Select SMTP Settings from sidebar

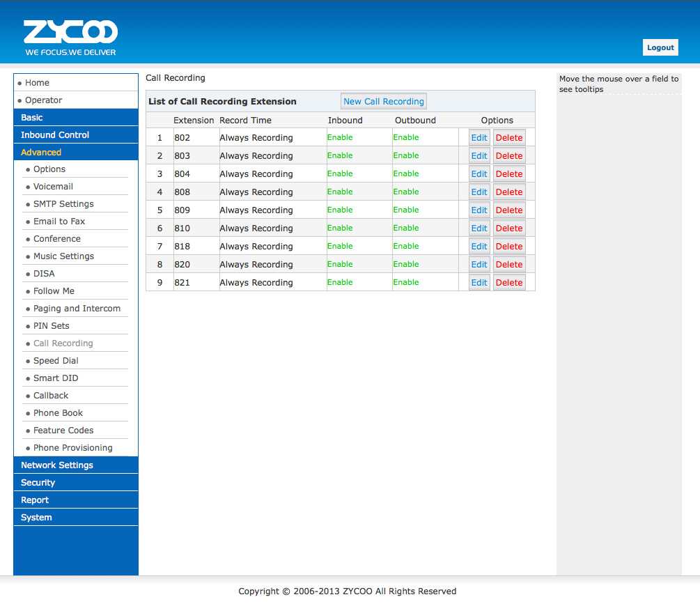coord(63,204)
